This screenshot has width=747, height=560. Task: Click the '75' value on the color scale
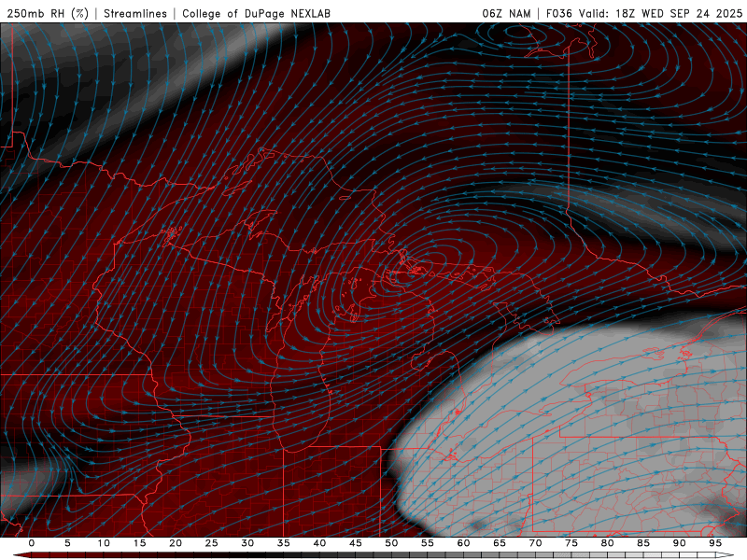point(571,543)
